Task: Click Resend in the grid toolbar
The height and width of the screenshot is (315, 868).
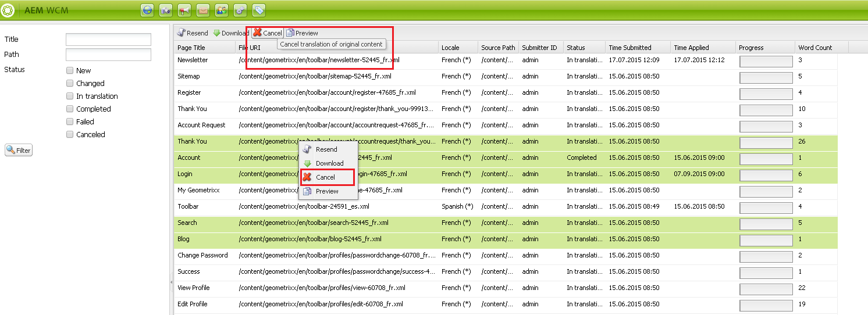Action: coord(193,33)
